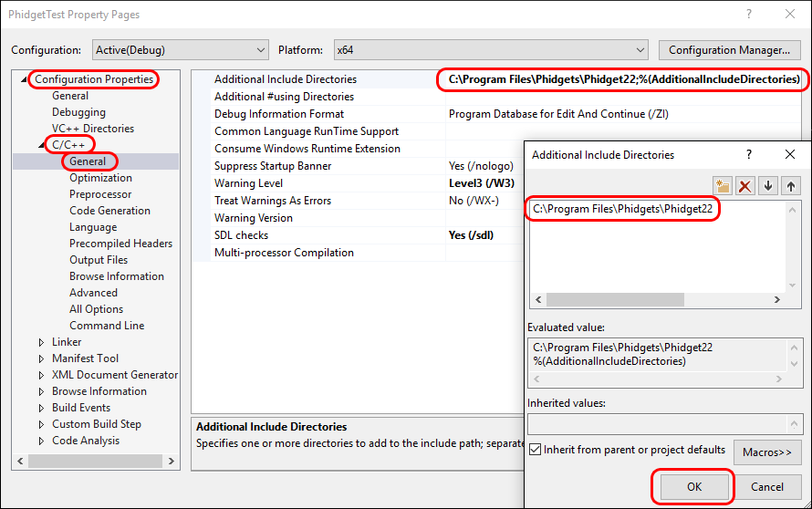Select the Optimization property page
Viewport: 812px width, 509px height.
[100, 178]
